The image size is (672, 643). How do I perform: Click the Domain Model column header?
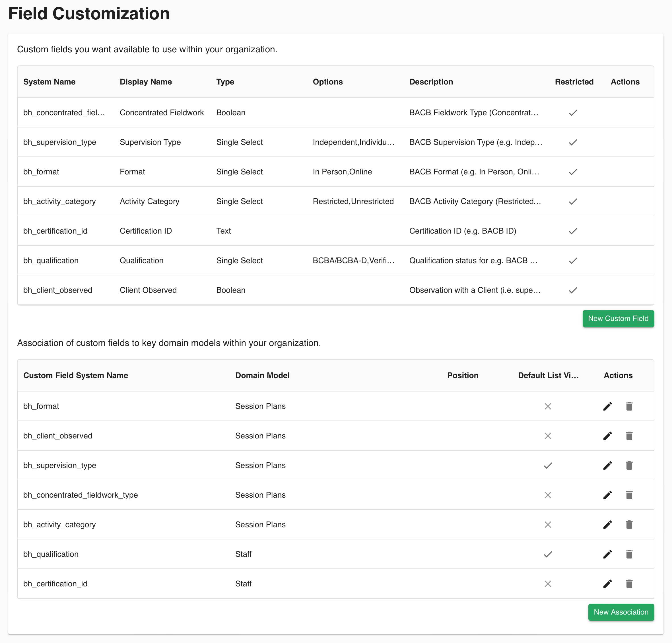[x=262, y=375]
